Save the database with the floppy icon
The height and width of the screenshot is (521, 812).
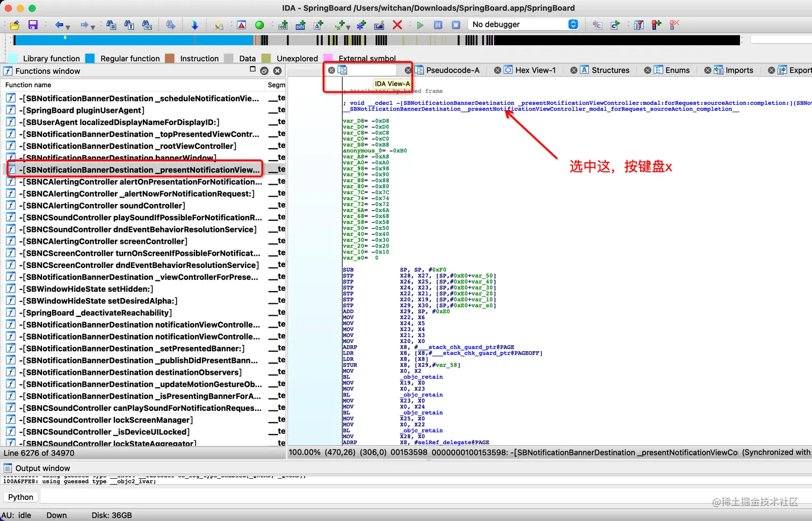pos(33,25)
